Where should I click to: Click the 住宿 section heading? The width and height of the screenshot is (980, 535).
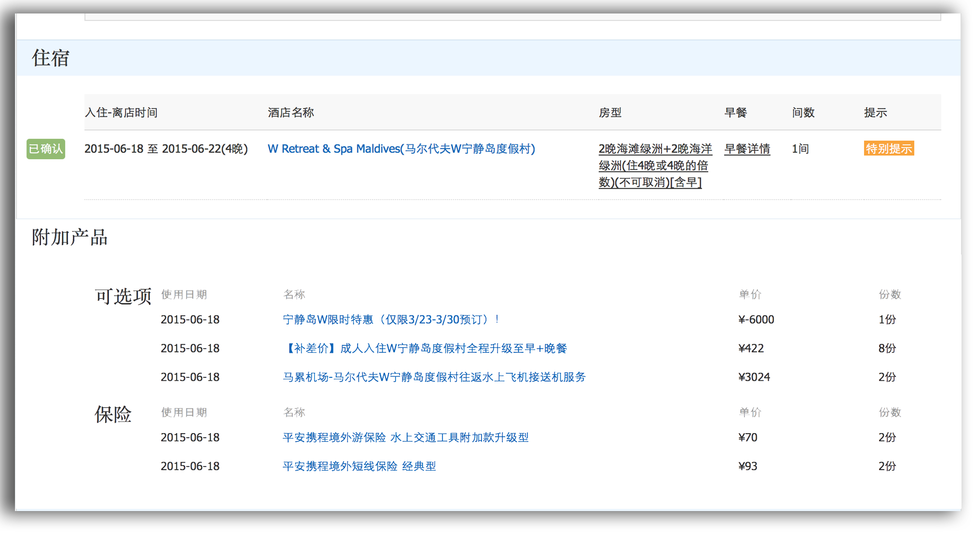(x=50, y=58)
